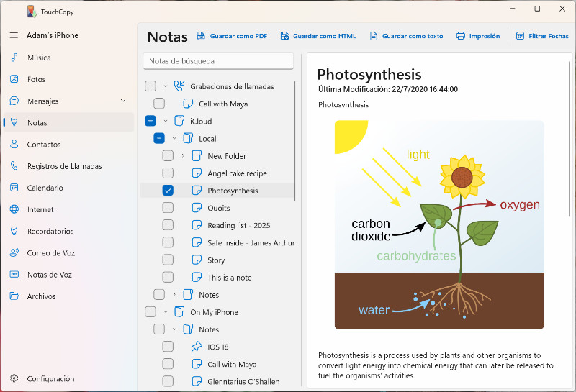This screenshot has width=576, height=392.
Task: Click the text document icon in toolbar
Action: coord(374,36)
